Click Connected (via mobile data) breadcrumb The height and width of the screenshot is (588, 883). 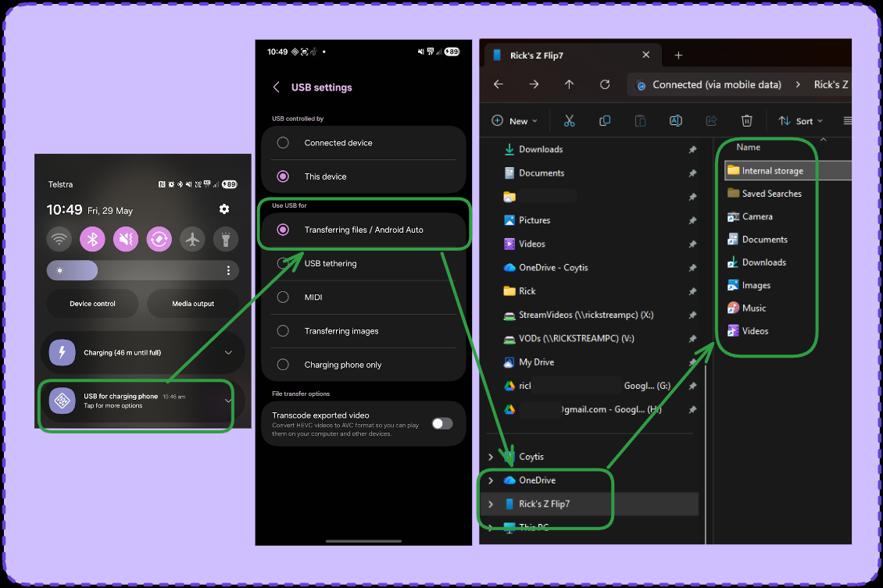pyautogui.click(x=717, y=84)
